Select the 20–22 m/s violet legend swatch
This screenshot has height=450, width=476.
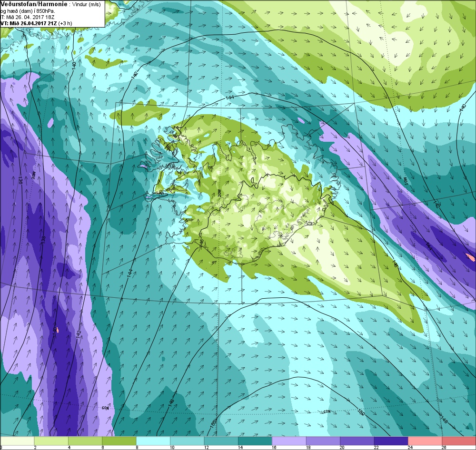coord(357,440)
